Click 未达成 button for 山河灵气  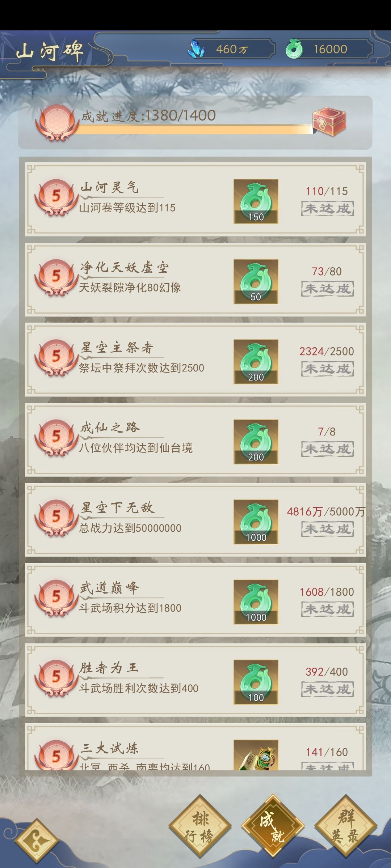(x=327, y=209)
